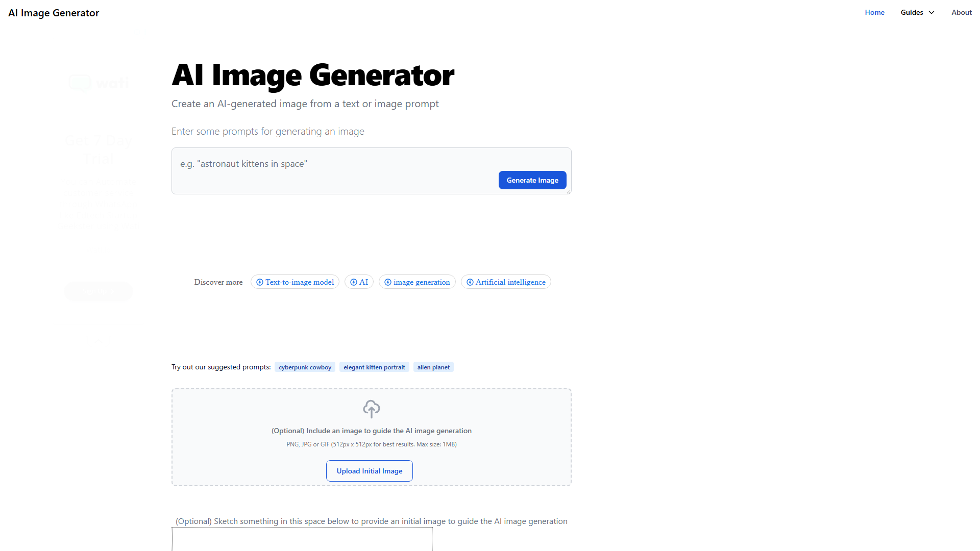Click the cloud upload icon
Viewport: 980px width, 551px height.
[371, 409]
